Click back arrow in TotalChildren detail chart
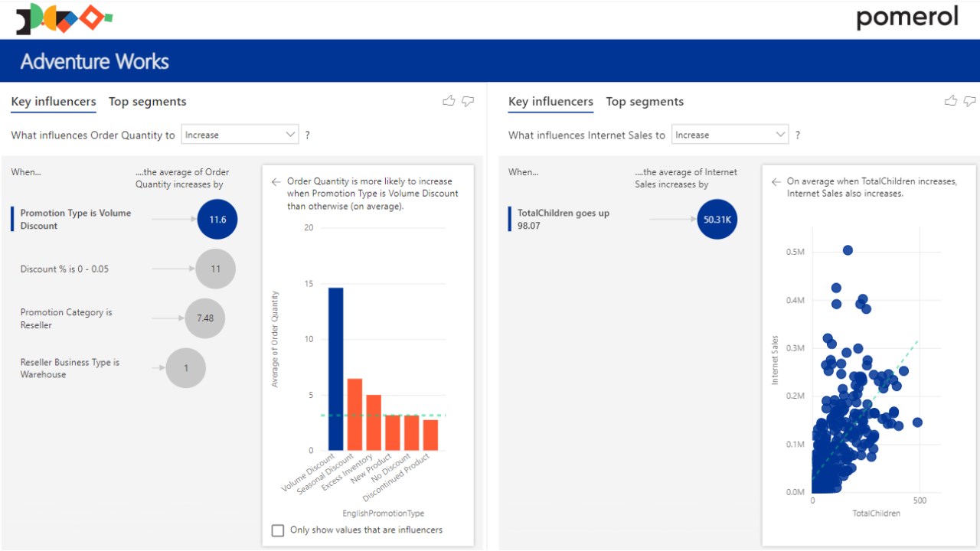The width and height of the screenshot is (980, 551). coord(776,182)
